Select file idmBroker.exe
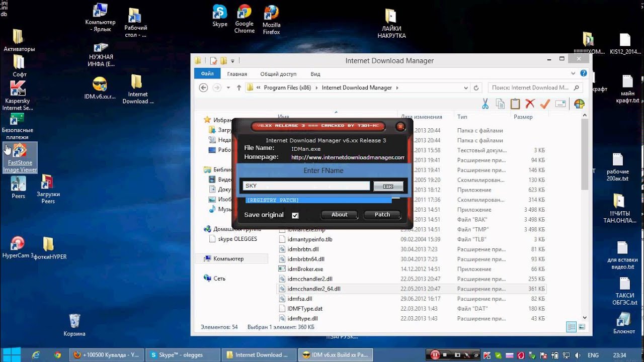 [305, 269]
